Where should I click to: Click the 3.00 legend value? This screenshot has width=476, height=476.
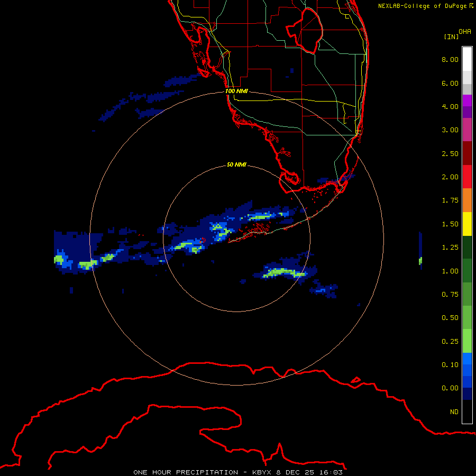click(x=450, y=130)
